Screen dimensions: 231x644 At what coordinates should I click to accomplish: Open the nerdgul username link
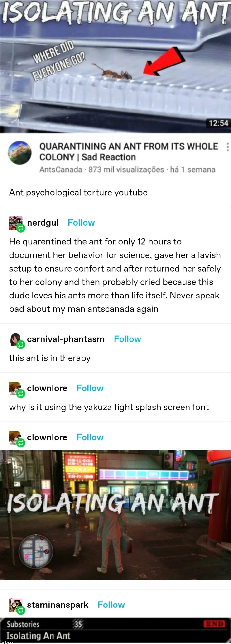pos(43,222)
